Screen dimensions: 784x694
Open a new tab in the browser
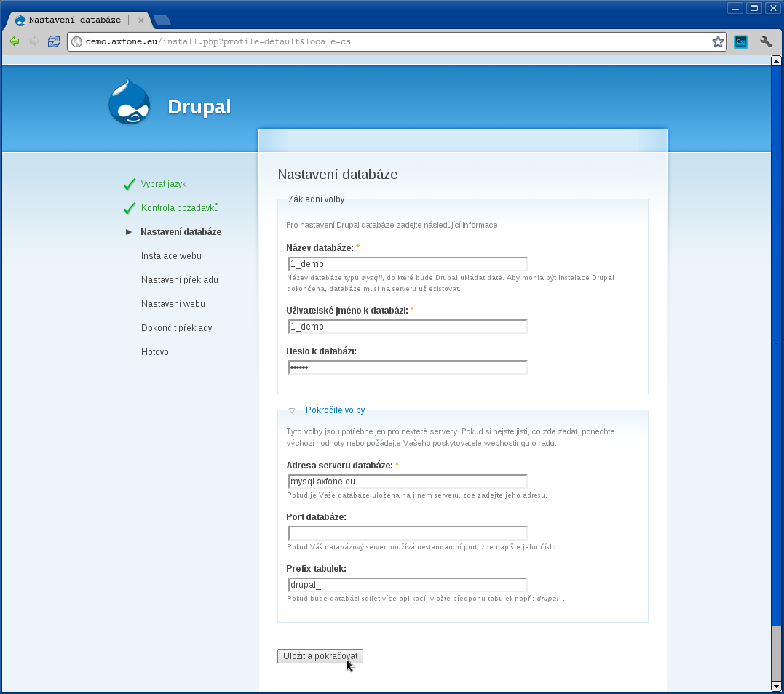tap(162, 20)
